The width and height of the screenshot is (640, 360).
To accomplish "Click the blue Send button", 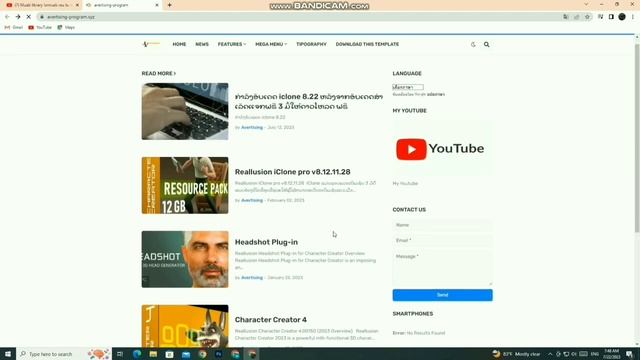I will coord(442,295).
